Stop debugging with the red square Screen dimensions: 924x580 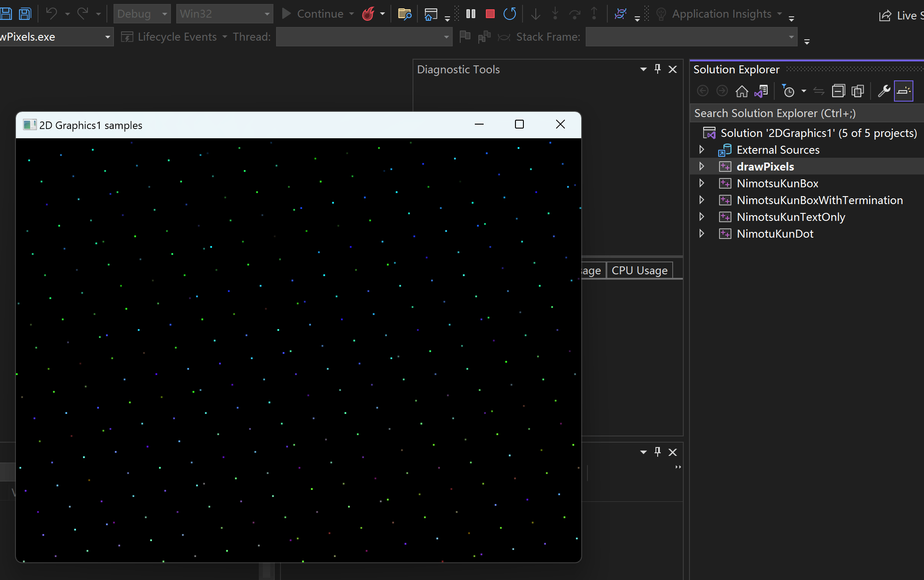[x=490, y=14]
